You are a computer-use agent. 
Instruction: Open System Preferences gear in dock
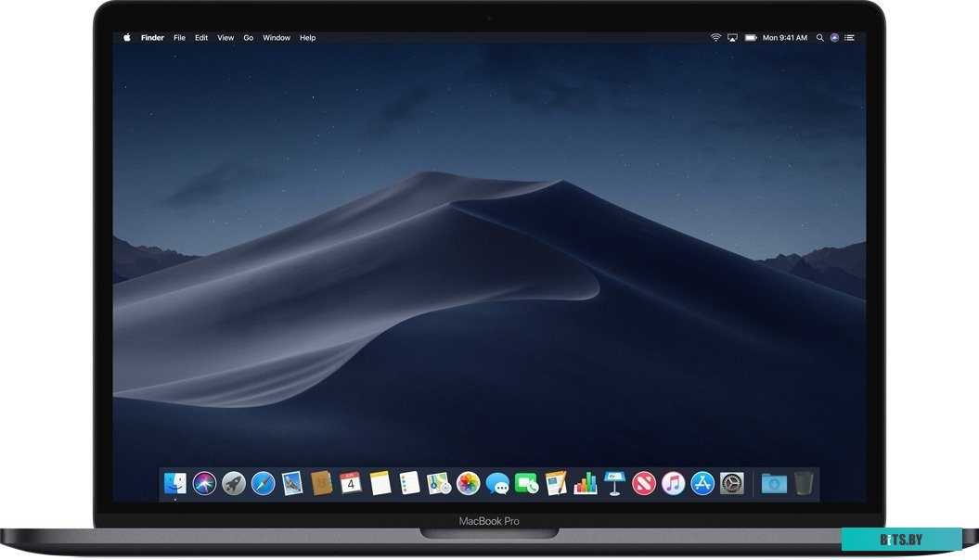coord(732,483)
